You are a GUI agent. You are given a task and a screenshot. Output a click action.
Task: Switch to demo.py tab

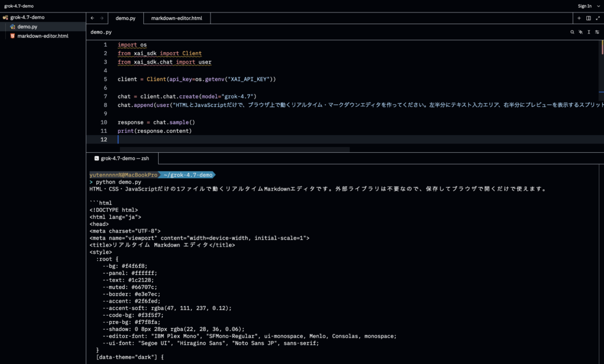(125, 18)
